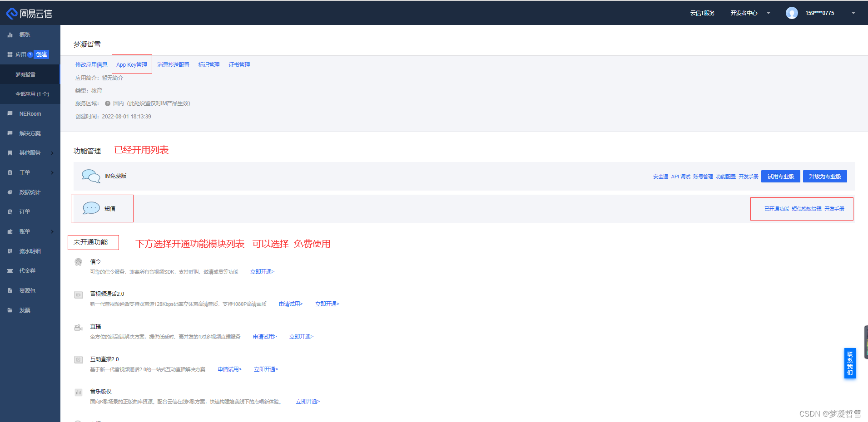The width and height of the screenshot is (868, 422).
Task: Open the 账号管理 link
Action: (703, 177)
